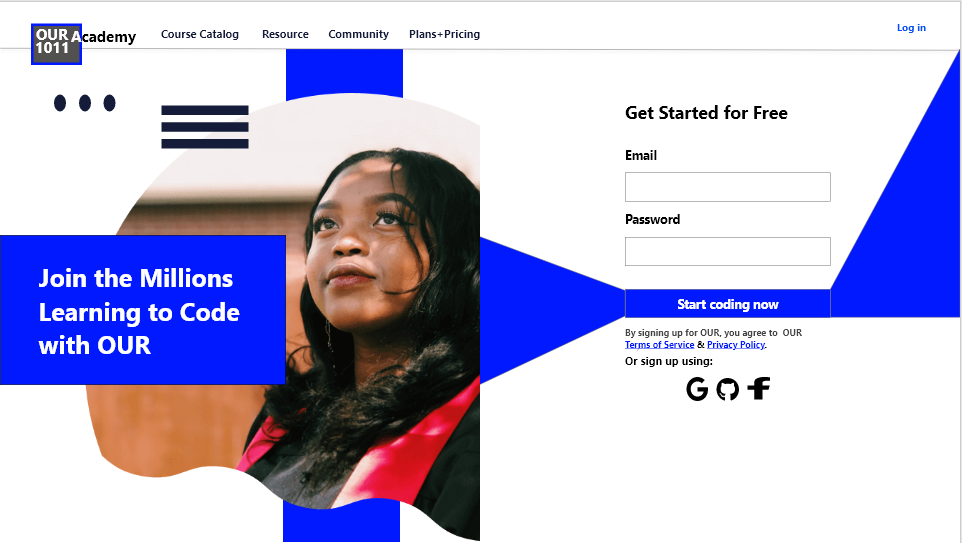This screenshot has width=962, height=543.
Task: Click the OUR 1011 logo box
Action: pos(56,44)
